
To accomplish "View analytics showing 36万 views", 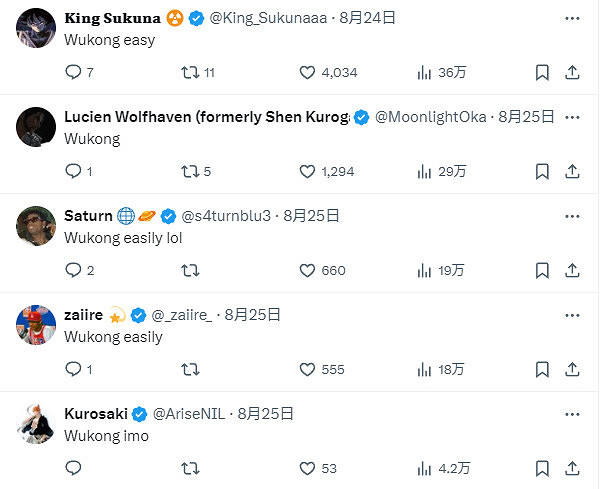I will [x=424, y=72].
